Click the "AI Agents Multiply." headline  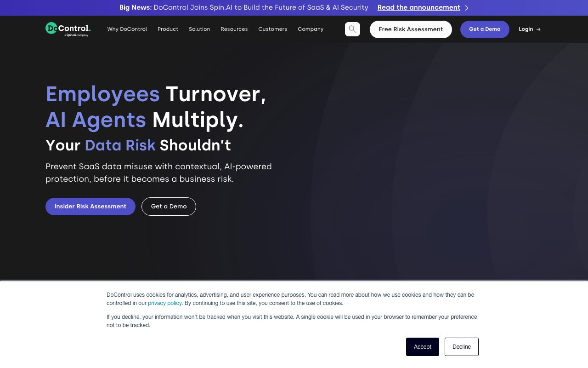145,120
